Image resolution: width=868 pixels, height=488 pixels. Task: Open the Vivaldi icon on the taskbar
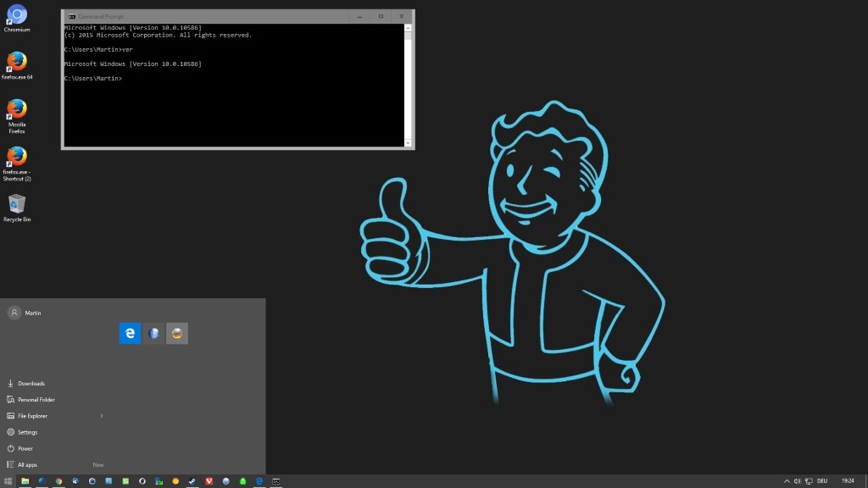209,481
